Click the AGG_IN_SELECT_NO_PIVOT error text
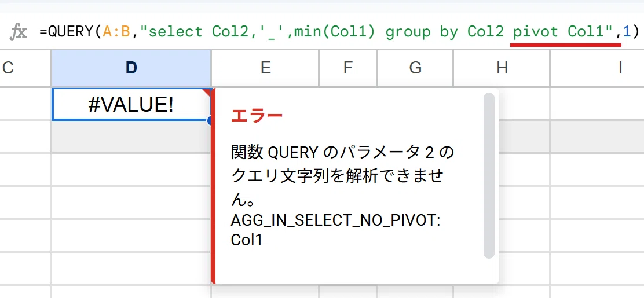 pyautogui.click(x=335, y=221)
